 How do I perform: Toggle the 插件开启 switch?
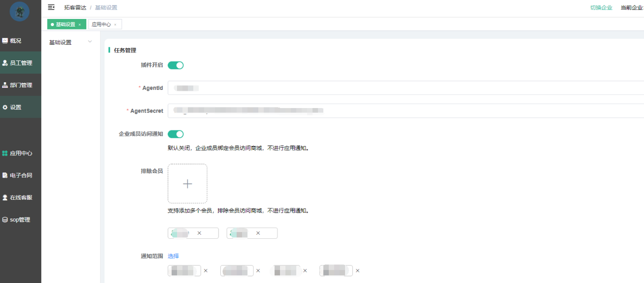[x=176, y=65]
